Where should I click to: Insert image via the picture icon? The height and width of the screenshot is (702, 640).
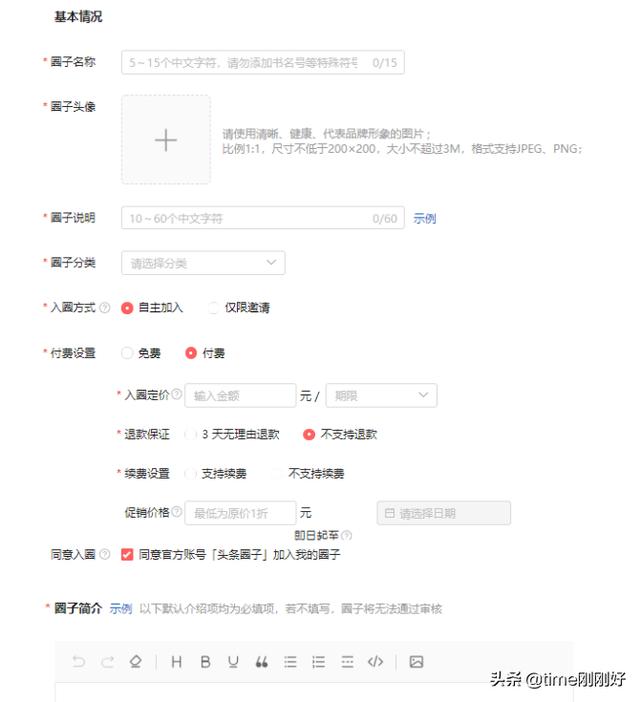click(x=416, y=661)
